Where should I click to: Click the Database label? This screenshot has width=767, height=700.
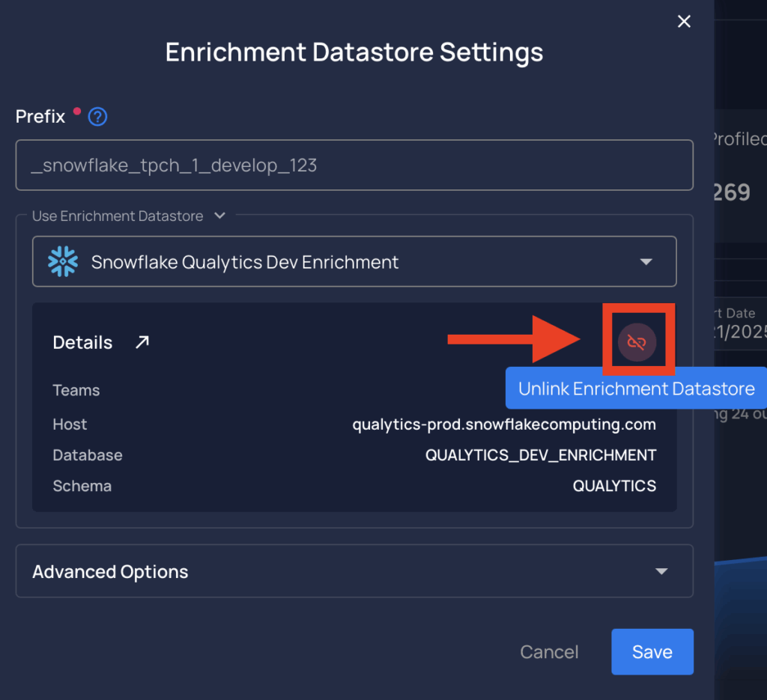point(88,455)
